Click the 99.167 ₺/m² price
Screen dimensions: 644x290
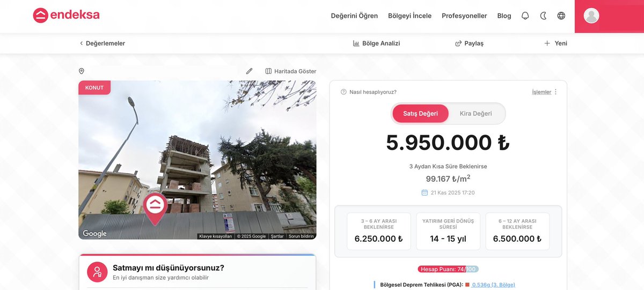[448, 179]
